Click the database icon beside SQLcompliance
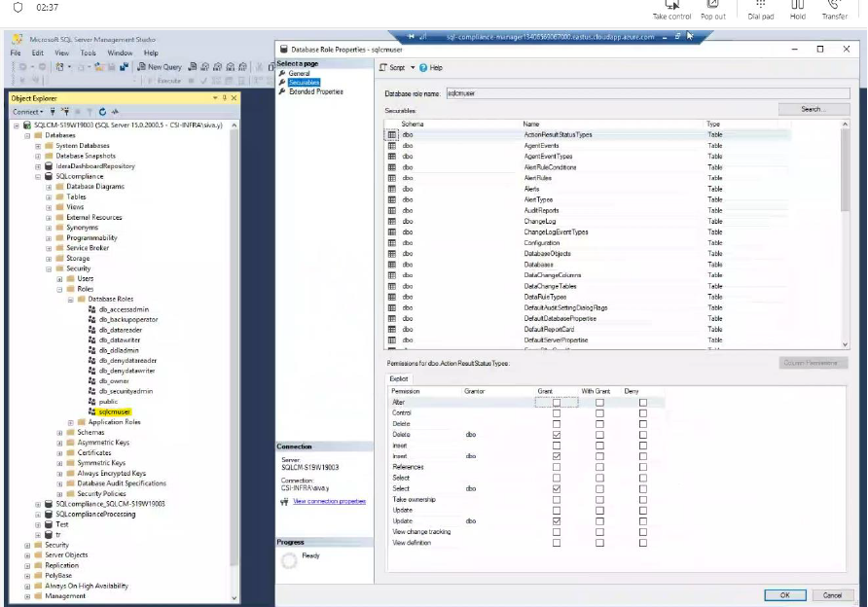Viewport: 868px width, 607px height. coord(49,176)
